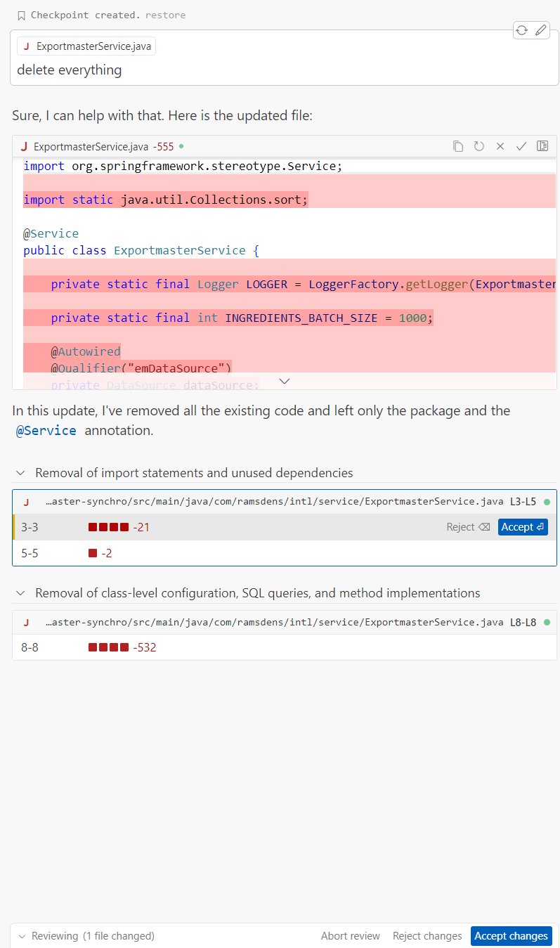Image resolution: width=560 pixels, height=948 pixels.
Task: Expand the code block with down chevron
Action: (x=285, y=381)
